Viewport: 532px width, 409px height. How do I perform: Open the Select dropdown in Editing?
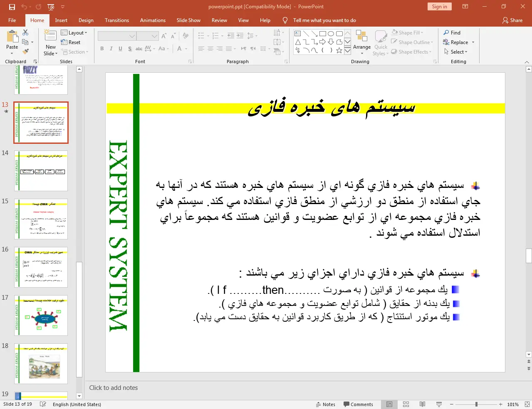[x=455, y=52]
